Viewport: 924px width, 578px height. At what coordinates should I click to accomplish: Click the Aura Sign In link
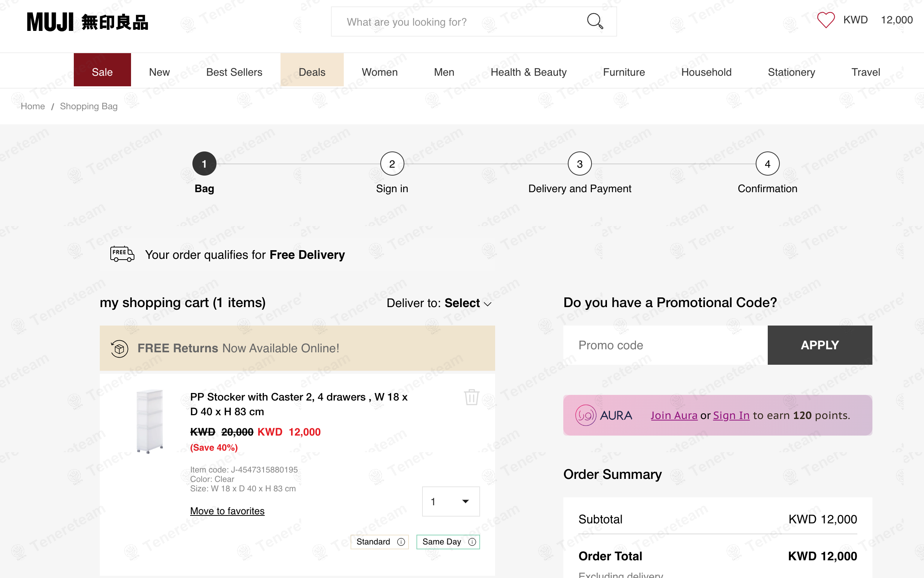[x=732, y=416]
